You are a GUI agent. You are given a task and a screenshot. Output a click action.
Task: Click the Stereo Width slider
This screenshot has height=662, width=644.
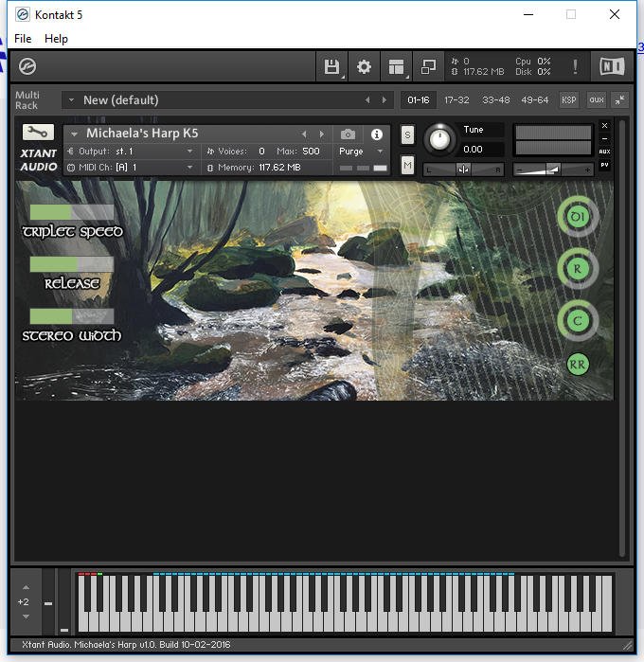(72, 315)
